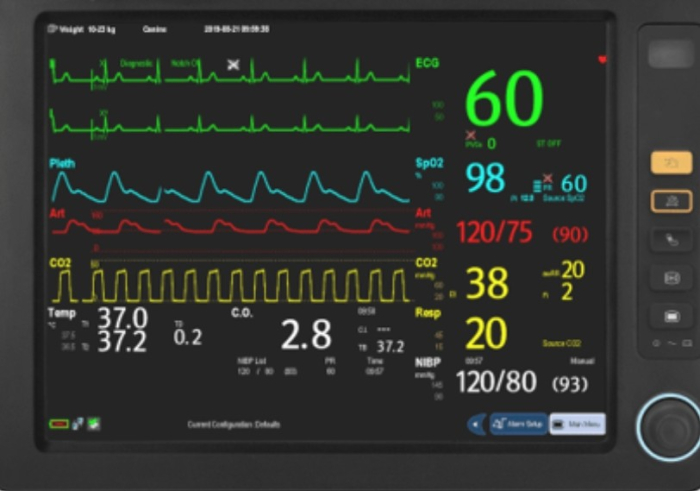
Task: Click the Diagnostic filter label on ECG
Action: [136, 63]
